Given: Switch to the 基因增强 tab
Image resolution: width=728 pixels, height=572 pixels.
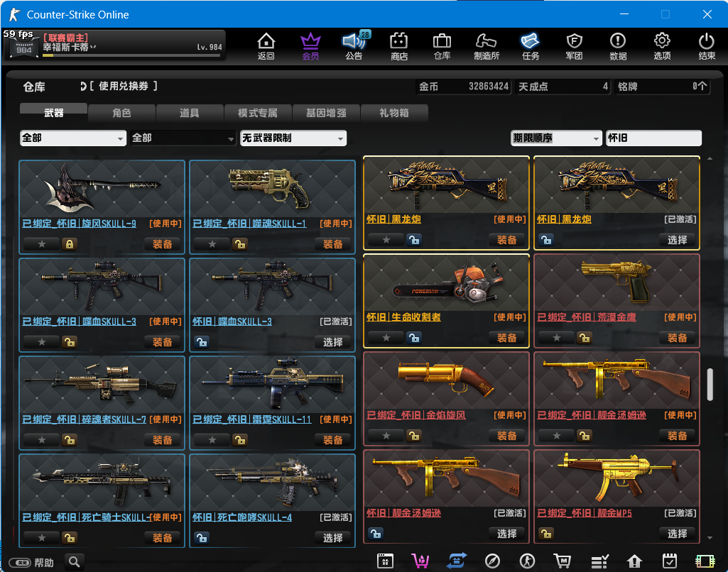Looking at the screenshot, I should pos(327,113).
